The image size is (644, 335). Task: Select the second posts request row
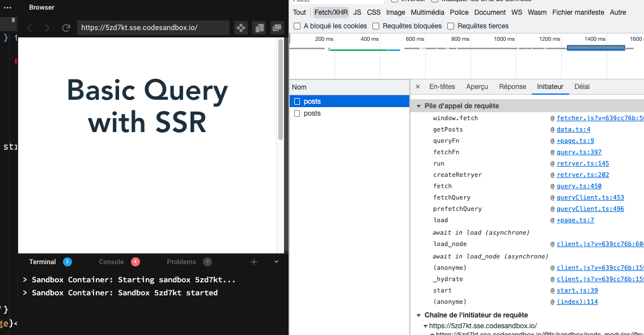[x=350, y=113]
